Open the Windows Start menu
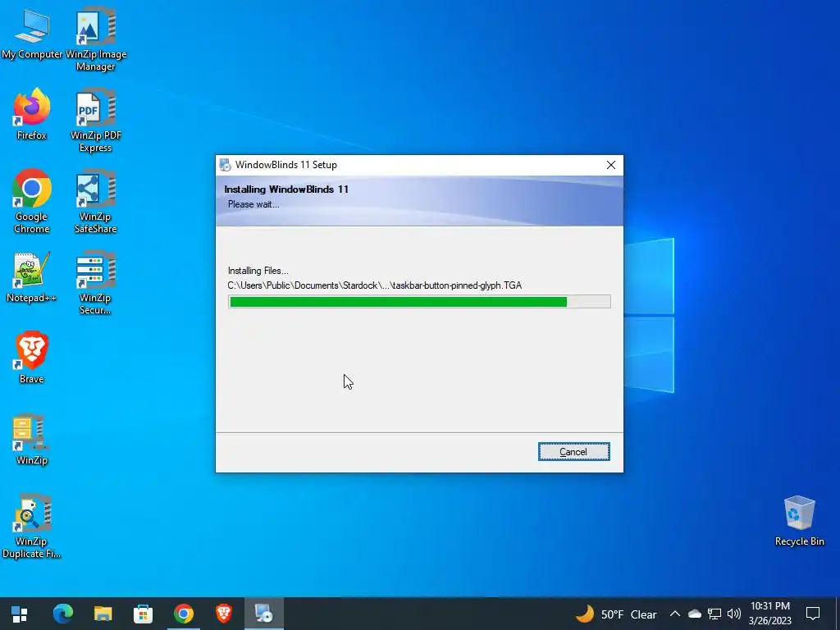 [20, 614]
